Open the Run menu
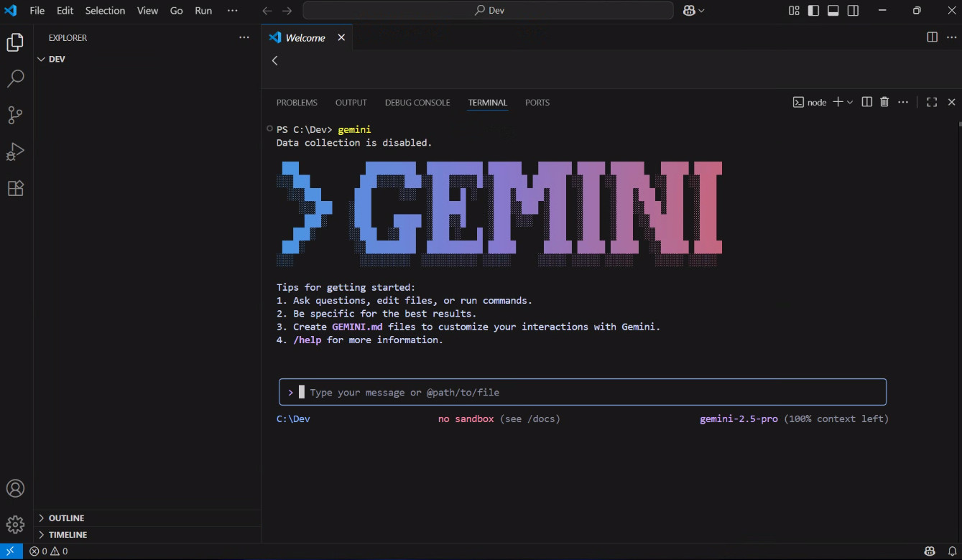The image size is (962, 560). (203, 11)
